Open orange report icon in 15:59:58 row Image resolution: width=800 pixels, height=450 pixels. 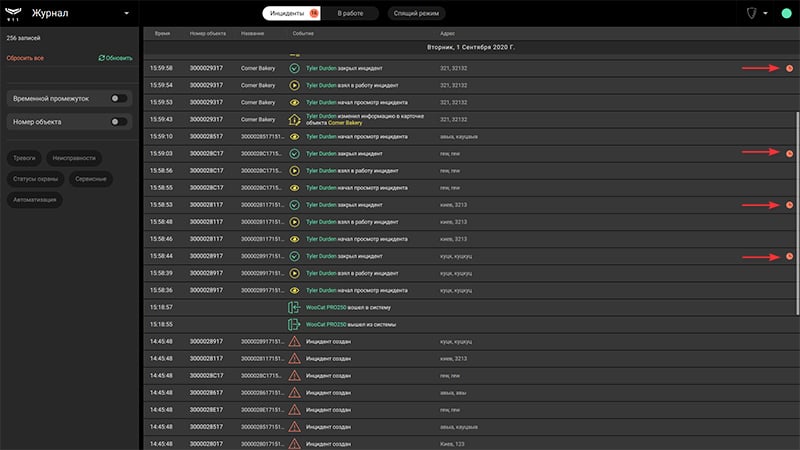coord(789,68)
